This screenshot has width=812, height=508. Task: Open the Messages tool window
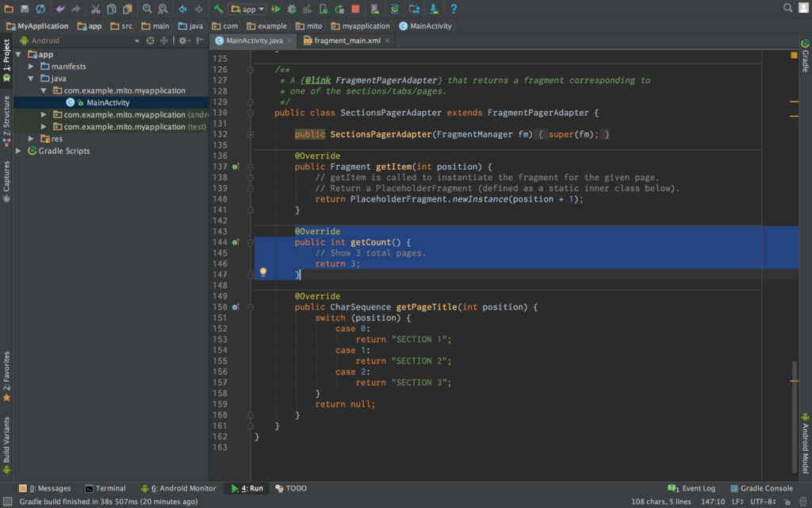pos(45,488)
